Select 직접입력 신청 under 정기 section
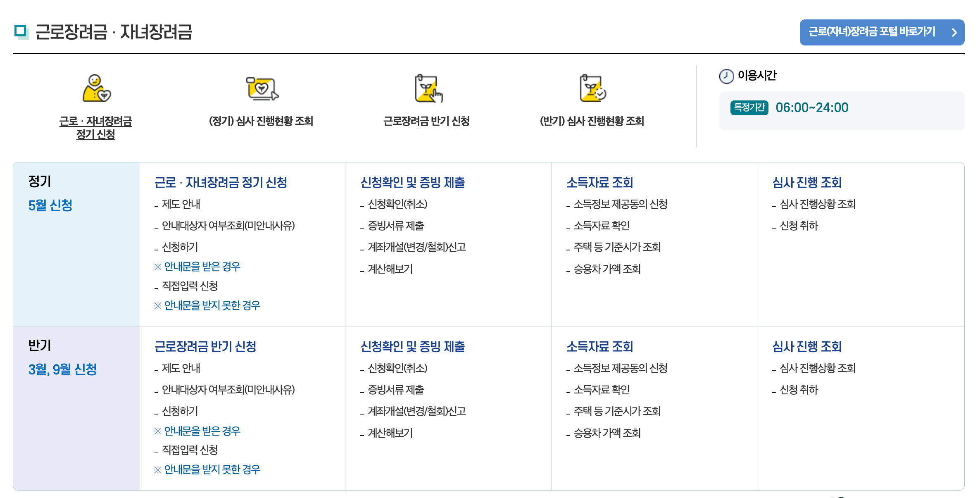The height and width of the screenshot is (498, 980). pos(190,286)
